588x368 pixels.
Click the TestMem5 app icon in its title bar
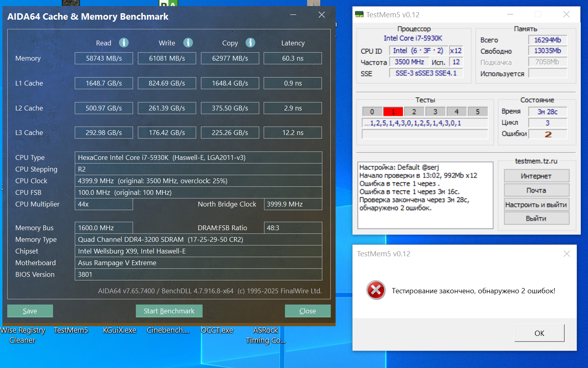359,14
